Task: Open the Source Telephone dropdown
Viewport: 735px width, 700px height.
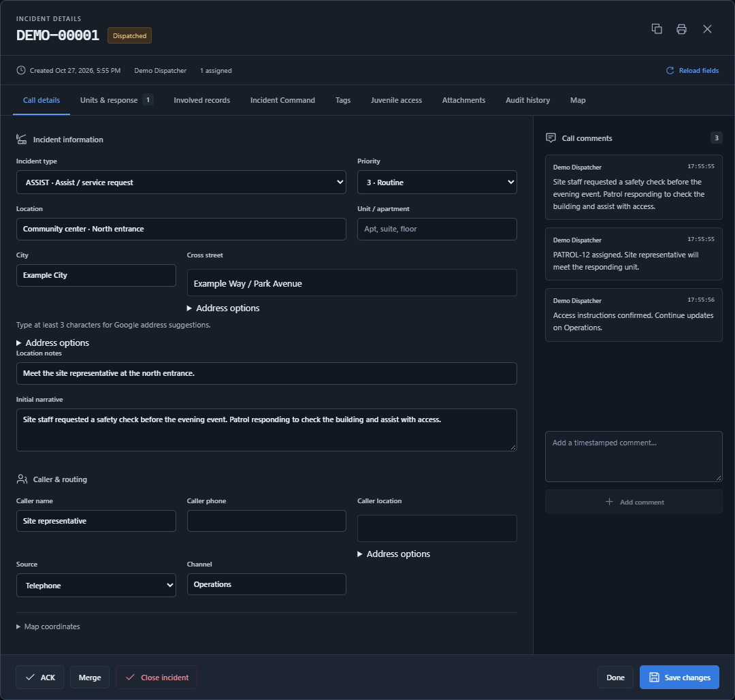Action: coord(96,585)
